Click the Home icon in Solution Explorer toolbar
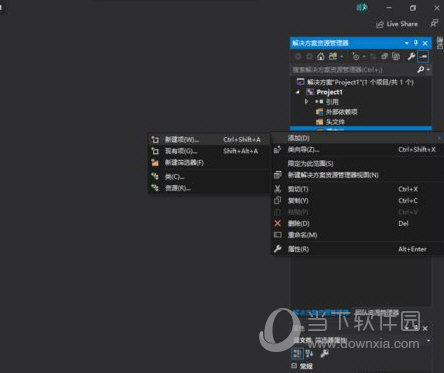444x373 pixels. [321, 56]
